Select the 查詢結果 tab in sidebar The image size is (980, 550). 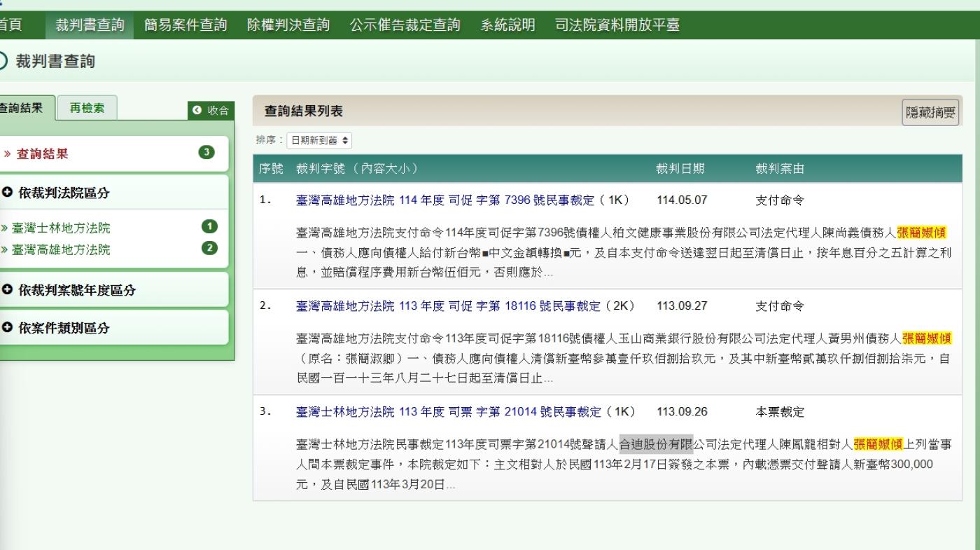24,109
